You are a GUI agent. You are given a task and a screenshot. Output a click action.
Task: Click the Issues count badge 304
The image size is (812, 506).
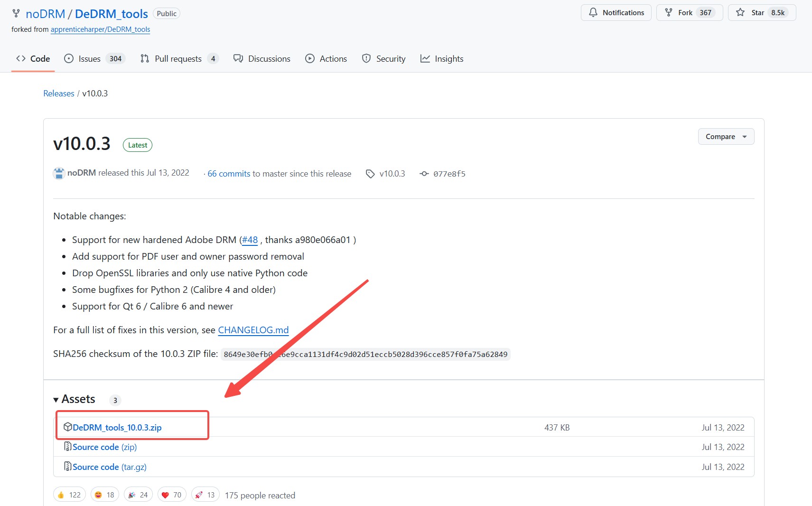[116, 59]
